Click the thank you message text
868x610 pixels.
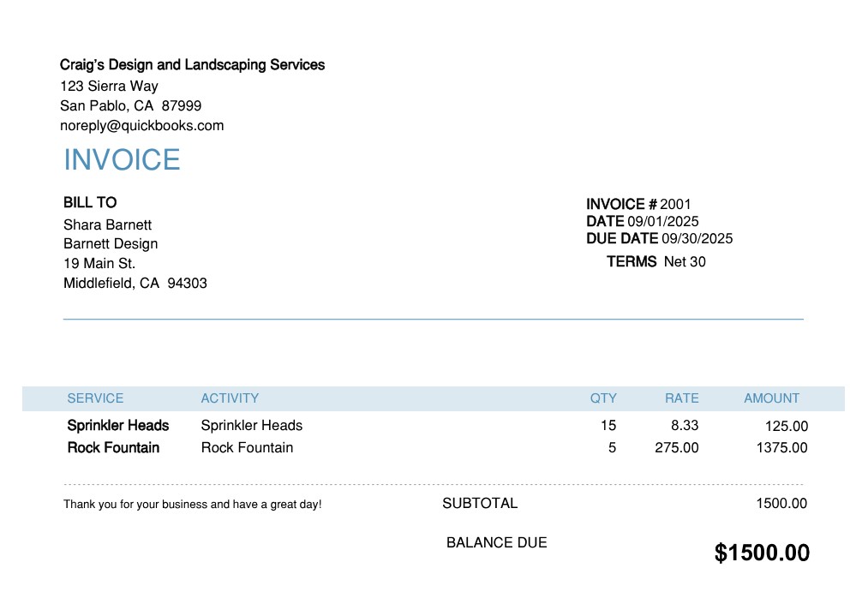coord(192,505)
